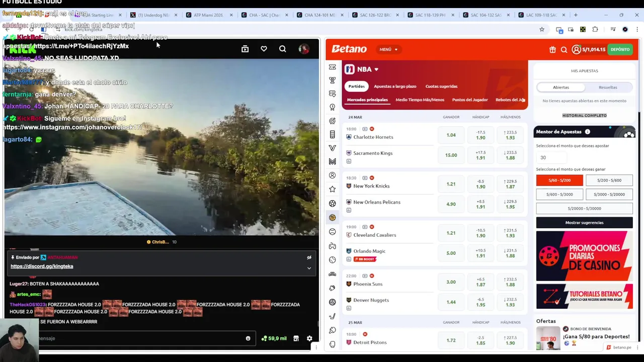Click the user circle icon in Betano sidebar

pyautogui.click(x=332, y=175)
